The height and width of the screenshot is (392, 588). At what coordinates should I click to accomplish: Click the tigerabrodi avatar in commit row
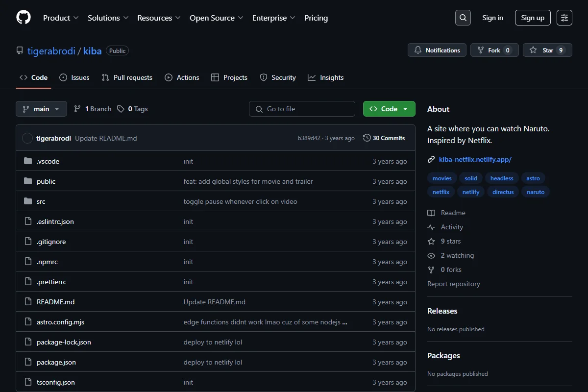[27, 138]
